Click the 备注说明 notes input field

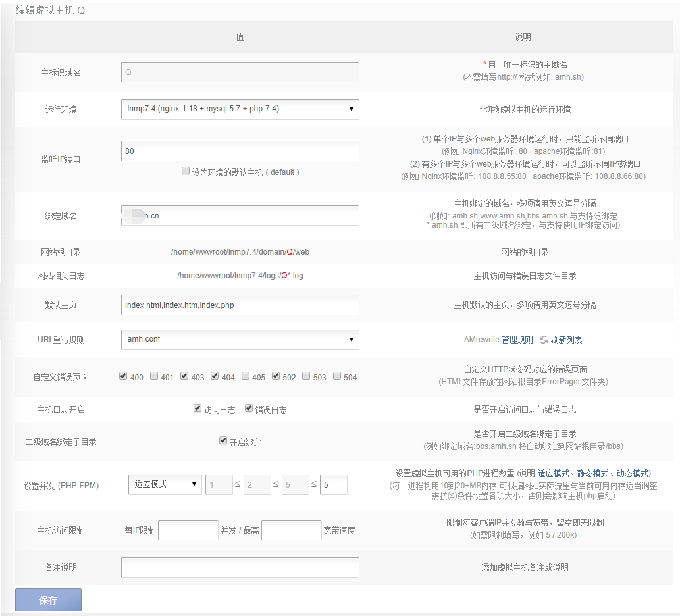pyautogui.click(x=240, y=567)
